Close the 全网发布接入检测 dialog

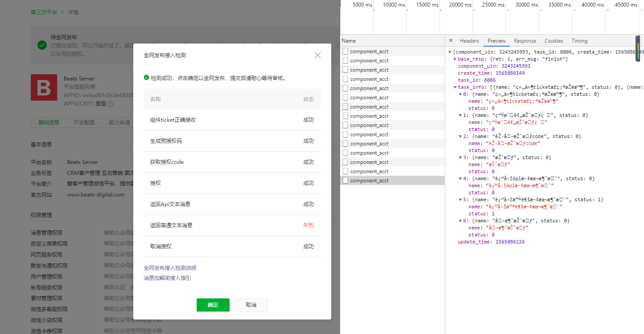pos(317,55)
